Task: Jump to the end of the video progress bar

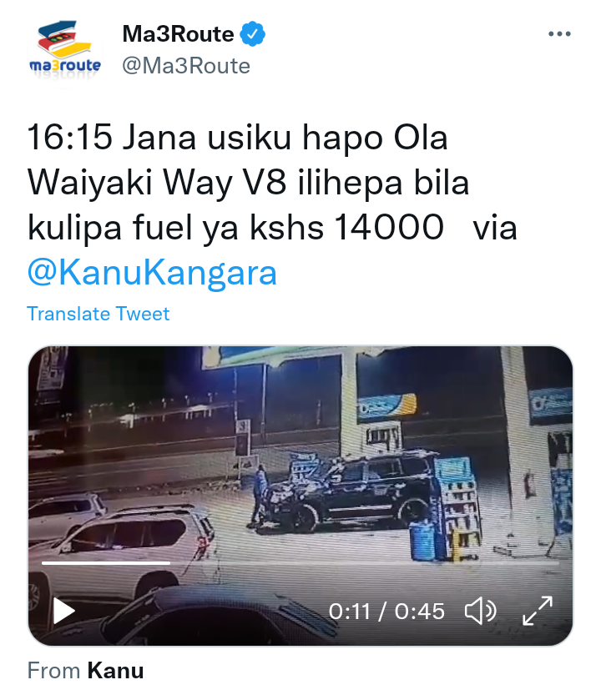Action: pyautogui.click(x=558, y=563)
